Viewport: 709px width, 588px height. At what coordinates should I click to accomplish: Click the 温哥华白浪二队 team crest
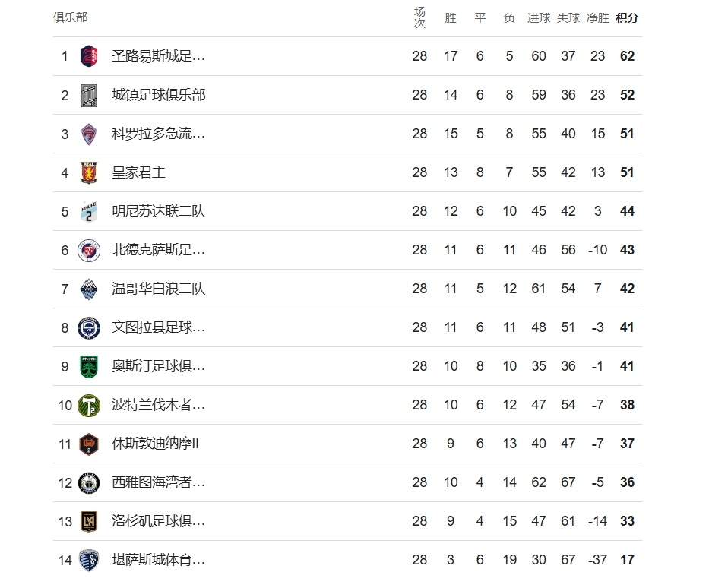click(x=89, y=289)
